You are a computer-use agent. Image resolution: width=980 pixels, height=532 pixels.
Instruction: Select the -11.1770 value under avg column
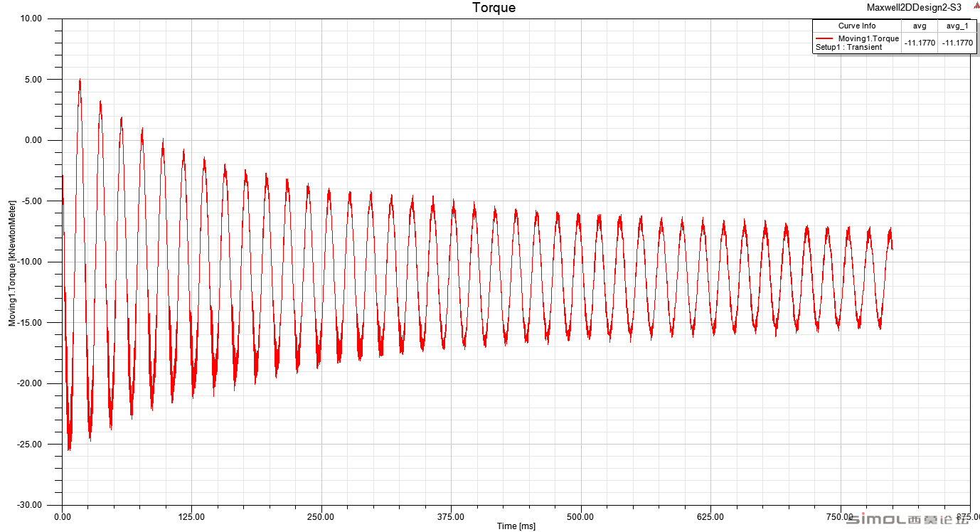(920, 43)
